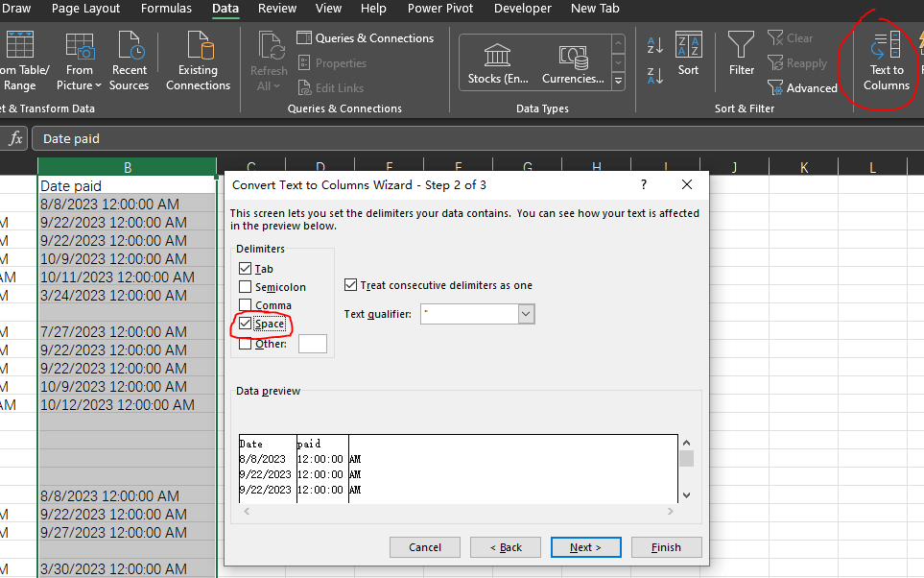Select Currencies data type
The image size is (924, 578).
(x=573, y=63)
